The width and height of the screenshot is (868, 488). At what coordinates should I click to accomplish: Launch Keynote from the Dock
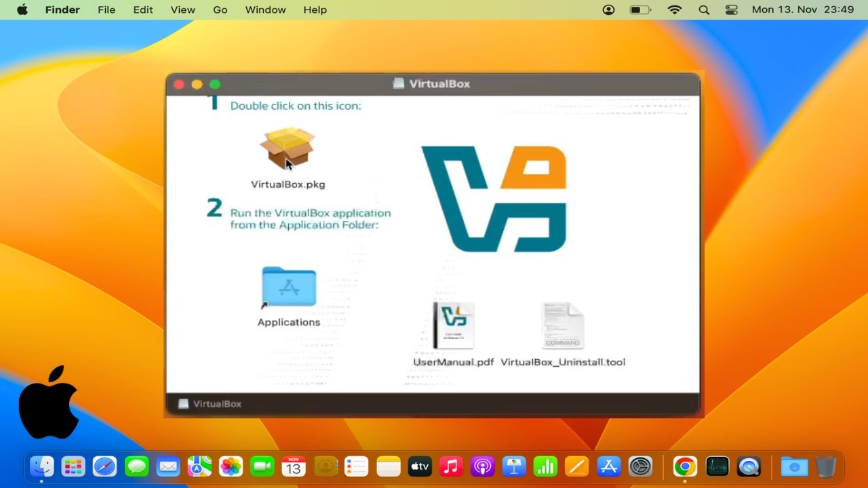(x=514, y=467)
